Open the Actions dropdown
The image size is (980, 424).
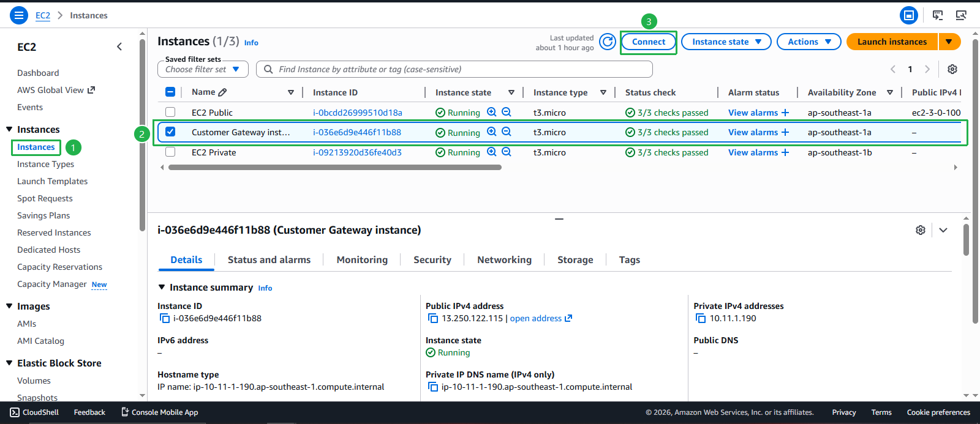coord(809,42)
